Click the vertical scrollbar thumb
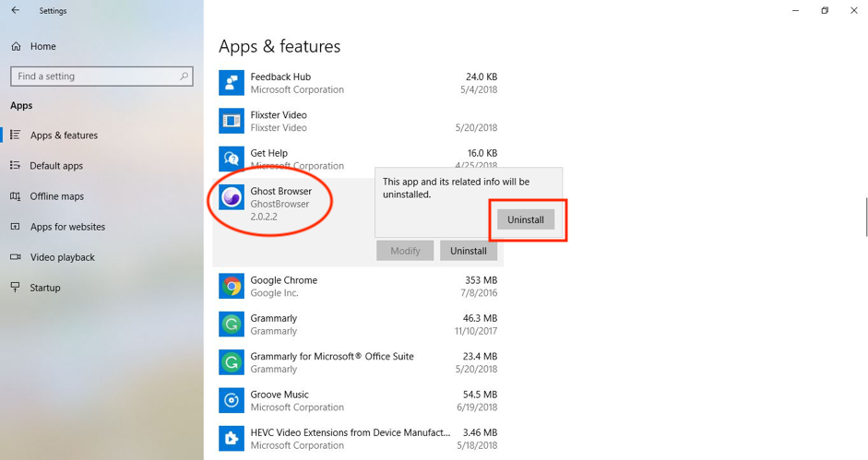The width and height of the screenshot is (868, 460). pos(866,217)
